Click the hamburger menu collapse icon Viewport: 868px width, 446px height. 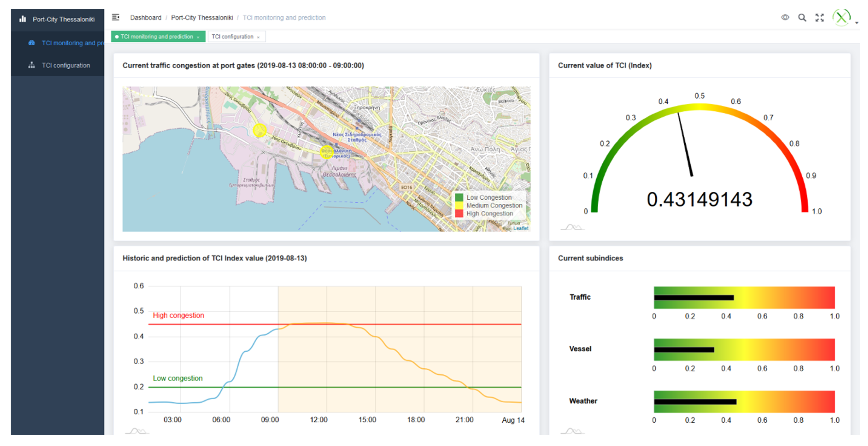(116, 17)
